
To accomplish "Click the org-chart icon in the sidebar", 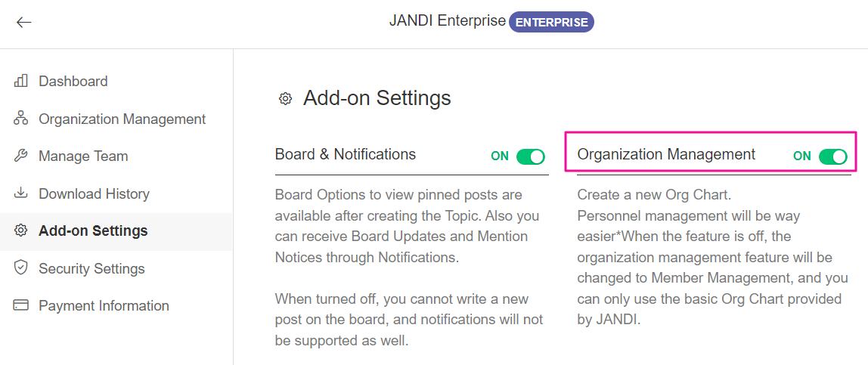I will tap(21, 119).
